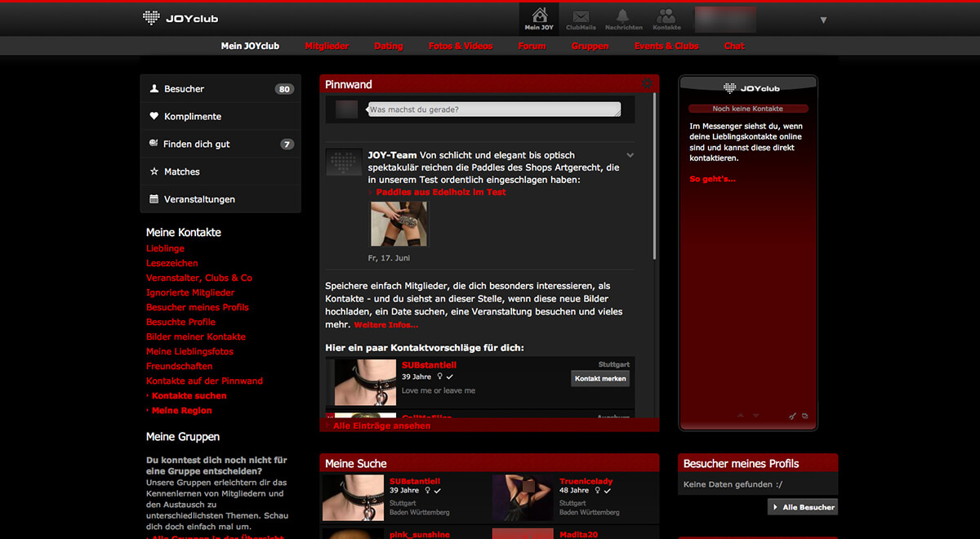Open the Events & Clubs menu
This screenshot has height=539, width=980.
click(666, 46)
